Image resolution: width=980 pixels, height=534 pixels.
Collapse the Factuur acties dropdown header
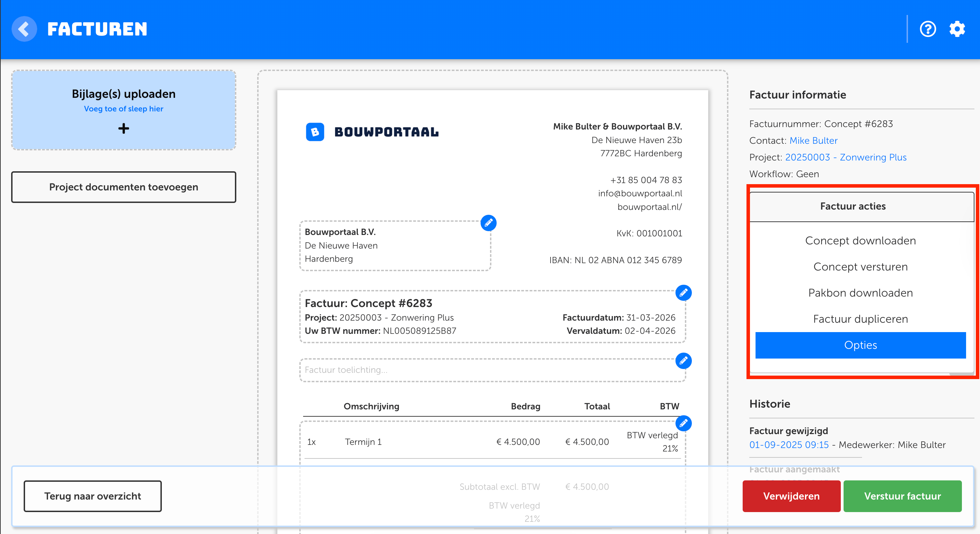click(861, 206)
